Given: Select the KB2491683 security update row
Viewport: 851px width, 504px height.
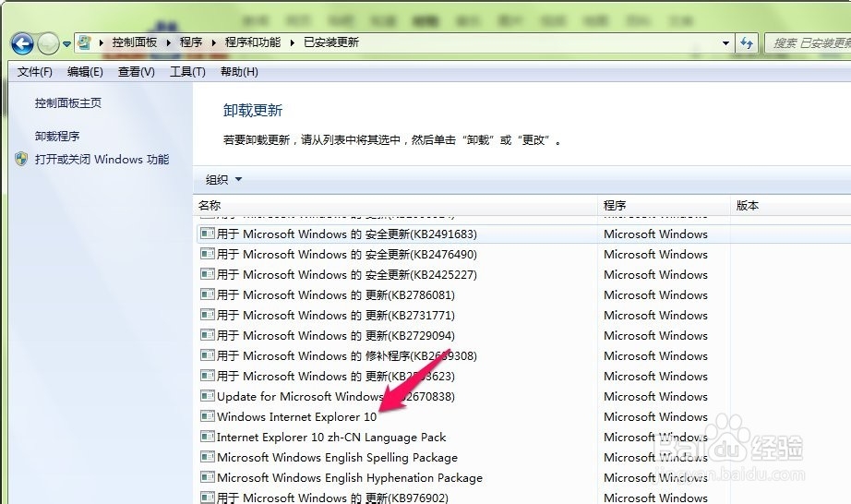Looking at the screenshot, I should coord(522,234).
